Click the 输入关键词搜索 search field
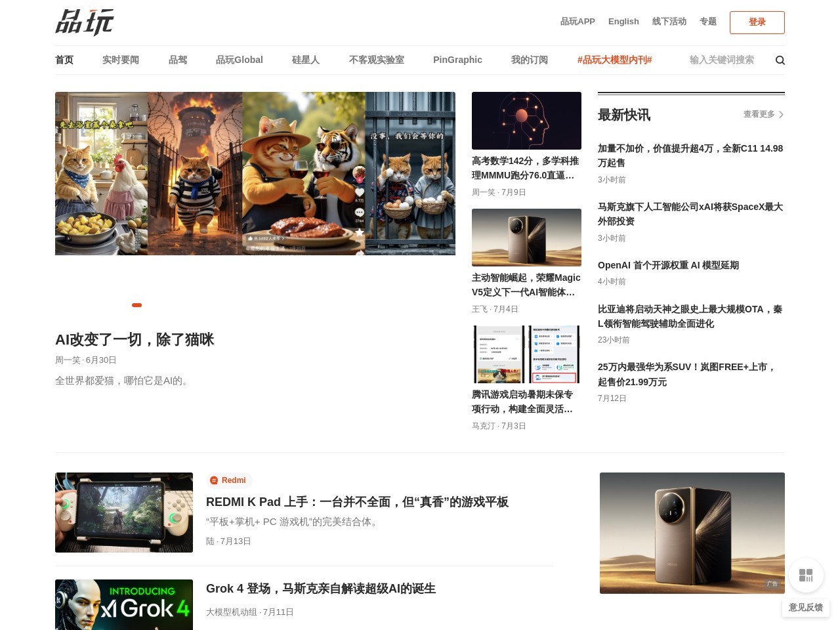840x630 pixels. [722, 60]
